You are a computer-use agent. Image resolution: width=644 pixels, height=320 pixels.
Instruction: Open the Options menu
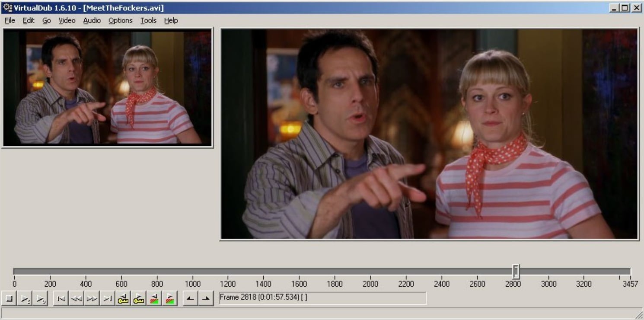point(120,20)
